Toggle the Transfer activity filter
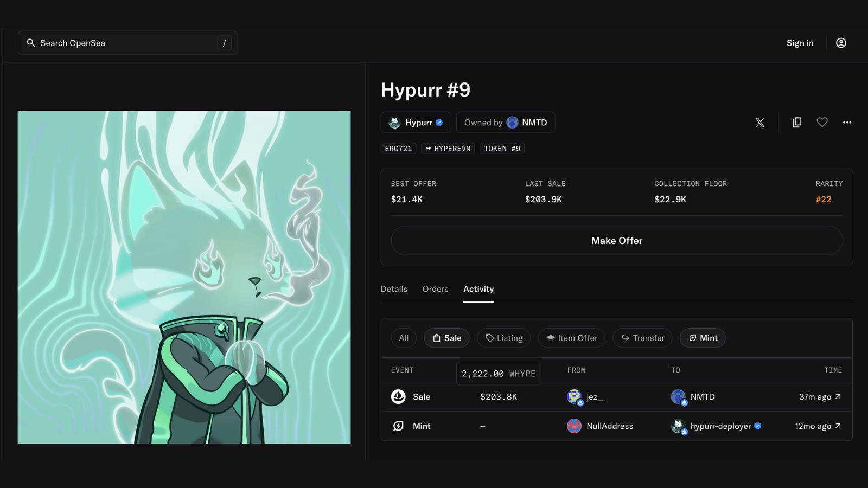The image size is (868, 488). click(643, 338)
